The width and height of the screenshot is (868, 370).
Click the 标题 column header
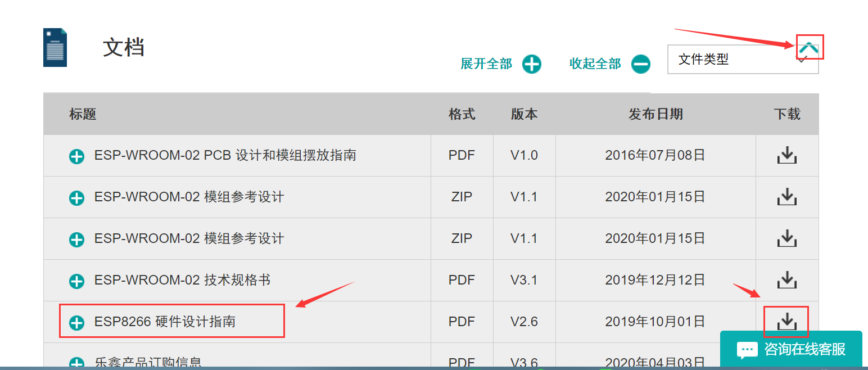83,115
